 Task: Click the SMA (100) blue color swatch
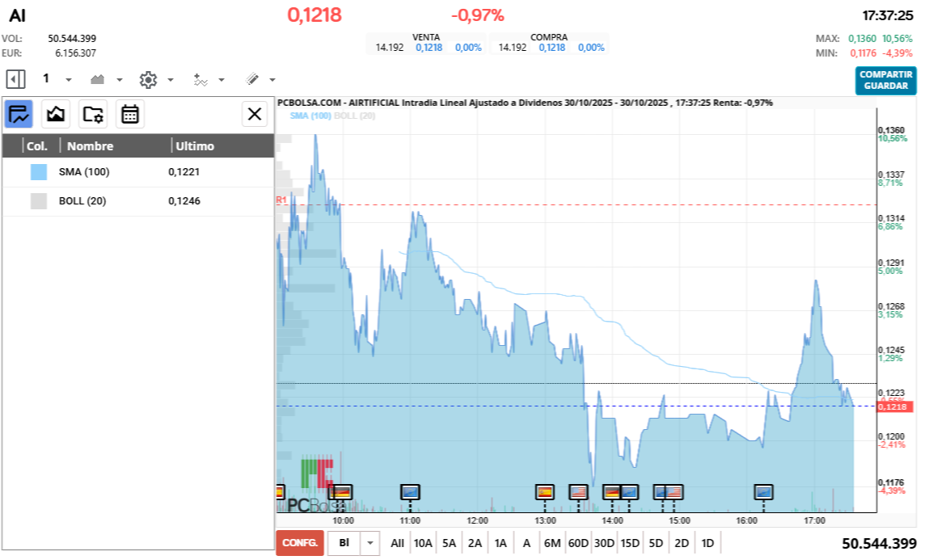(x=39, y=172)
